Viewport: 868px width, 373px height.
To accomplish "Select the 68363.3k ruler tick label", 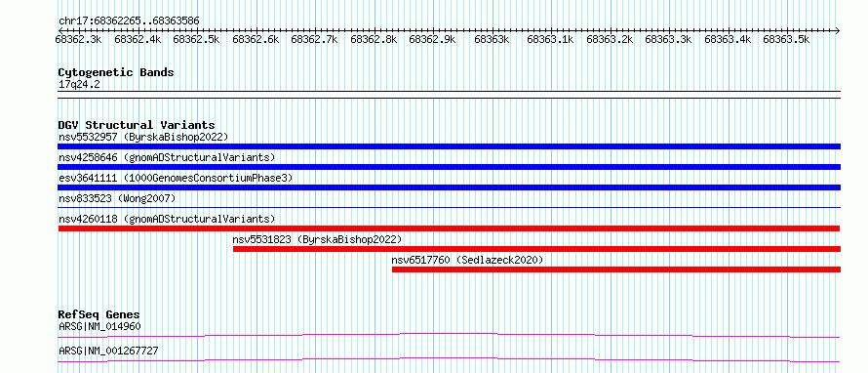I will (x=668, y=39).
